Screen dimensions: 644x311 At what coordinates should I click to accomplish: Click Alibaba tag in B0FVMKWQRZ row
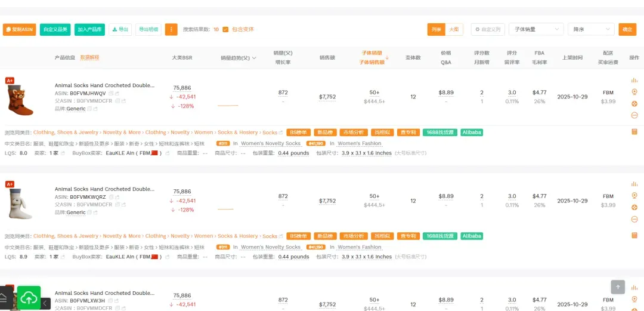click(x=472, y=236)
